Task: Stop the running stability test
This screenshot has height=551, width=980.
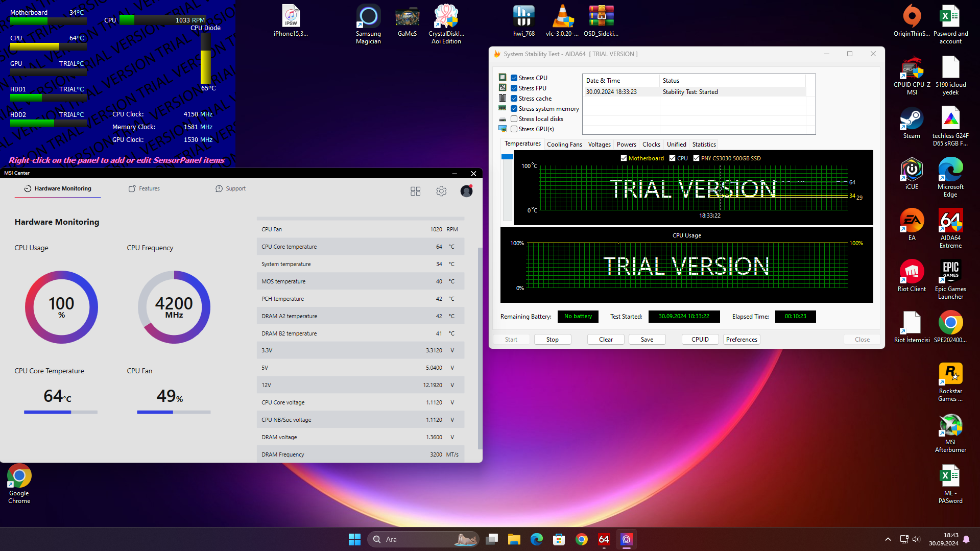Action: point(552,340)
